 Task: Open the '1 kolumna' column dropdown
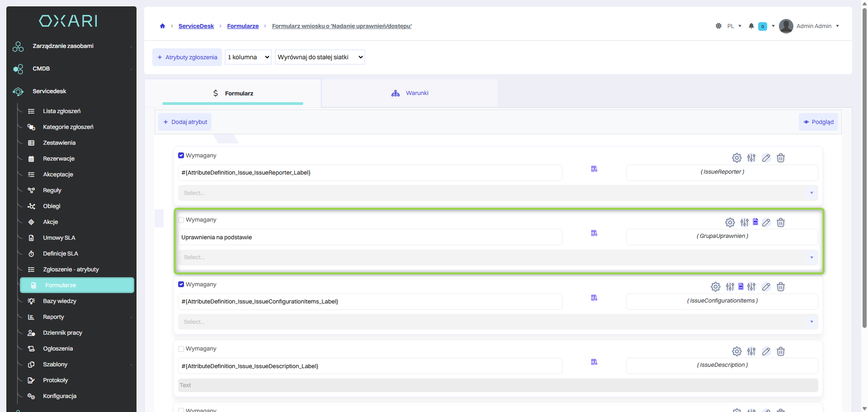coord(248,57)
